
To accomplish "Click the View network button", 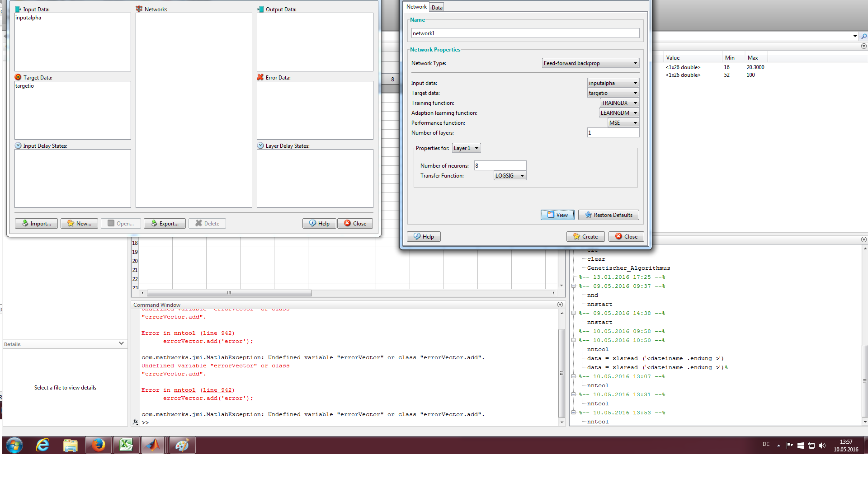I will click(557, 215).
